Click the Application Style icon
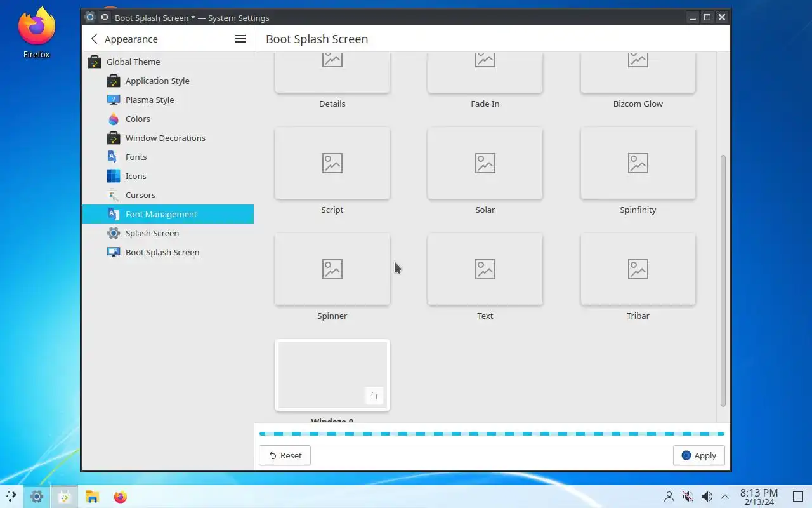The height and width of the screenshot is (508, 812). pos(114,81)
